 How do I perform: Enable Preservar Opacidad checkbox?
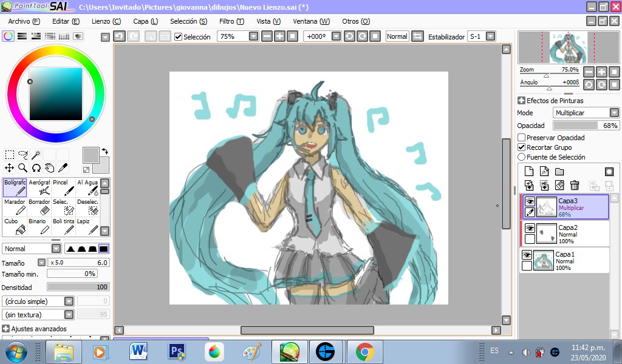[522, 138]
